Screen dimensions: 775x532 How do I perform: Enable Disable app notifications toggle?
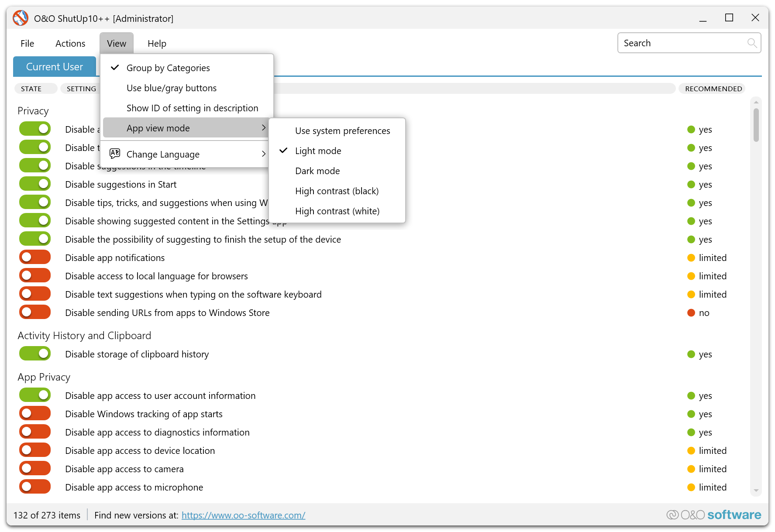[35, 257]
